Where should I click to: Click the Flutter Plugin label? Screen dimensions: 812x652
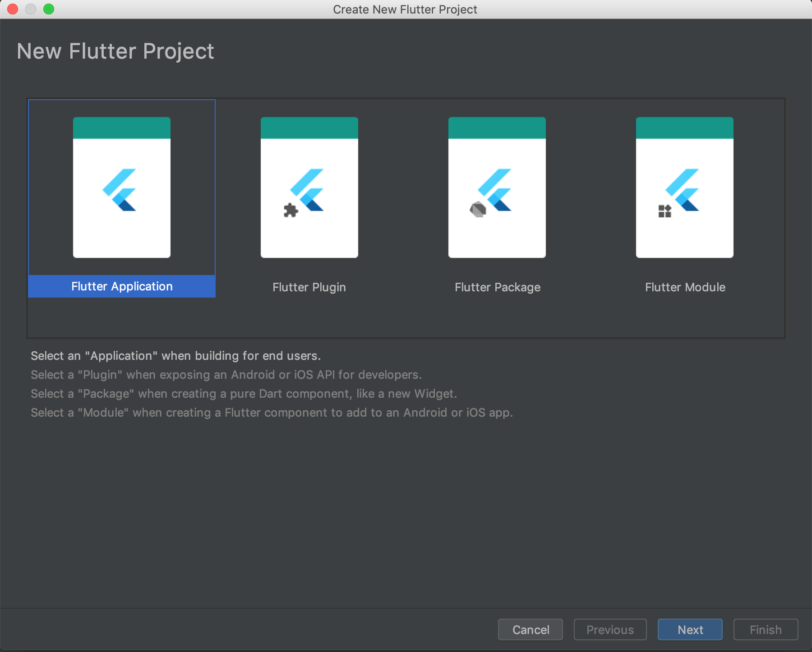(x=309, y=287)
